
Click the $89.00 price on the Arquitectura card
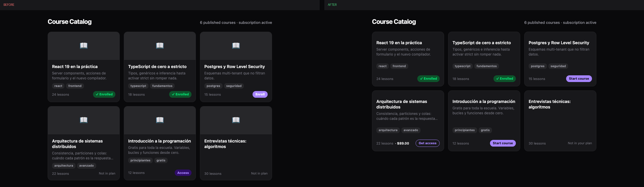pyautogui.click(x=403, y=143)
